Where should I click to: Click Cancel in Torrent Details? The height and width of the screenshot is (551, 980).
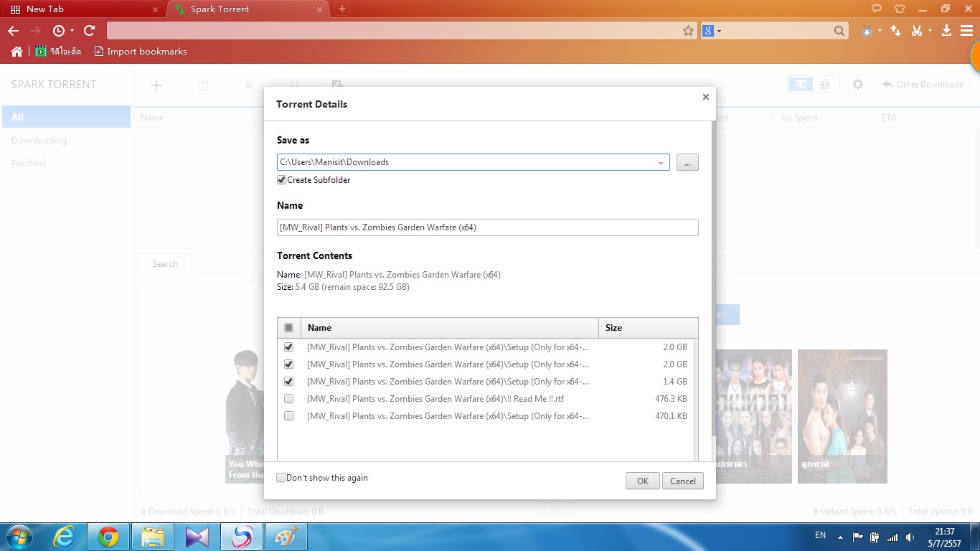tap(683, 481)
